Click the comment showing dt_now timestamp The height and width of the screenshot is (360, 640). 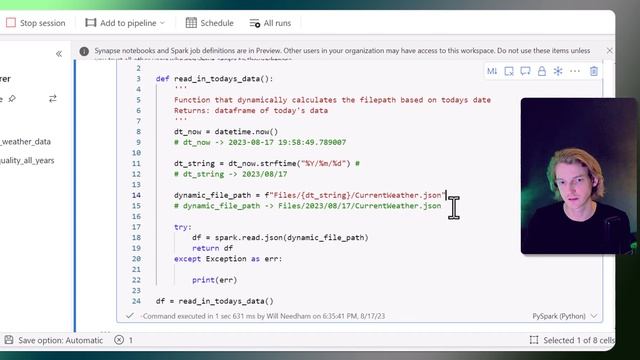pyautogui.click(x=260, y=142)
